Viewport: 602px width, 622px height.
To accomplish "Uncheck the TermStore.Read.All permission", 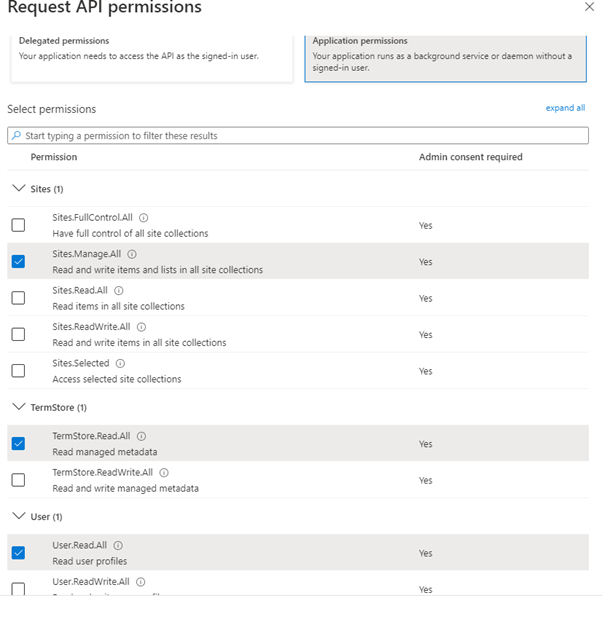I will (x=18, y=444).
